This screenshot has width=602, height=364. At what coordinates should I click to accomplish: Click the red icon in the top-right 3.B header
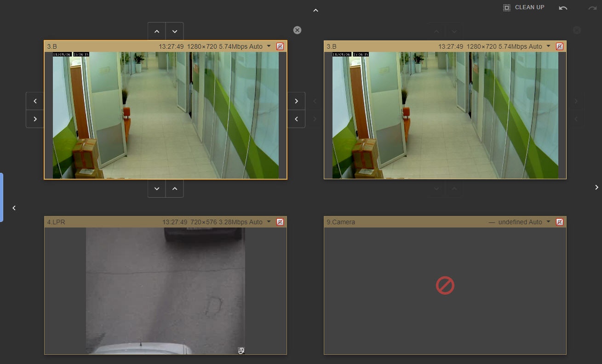point(560,46)
